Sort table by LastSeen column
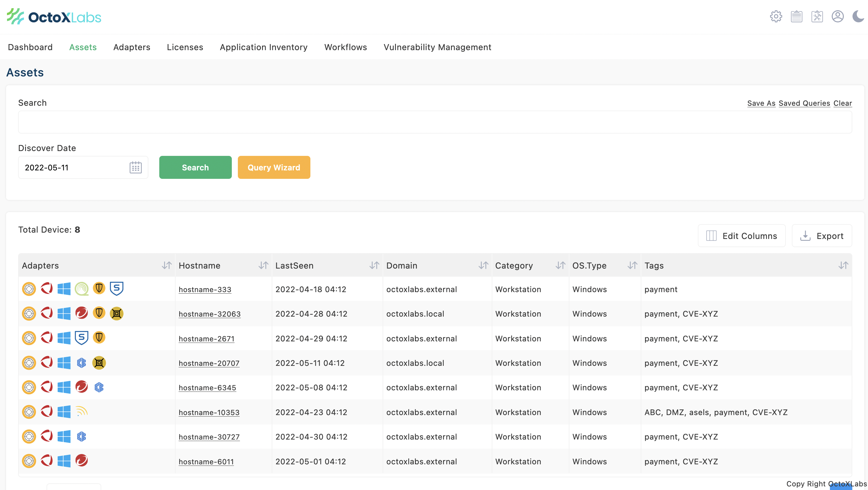The width and height of the screenshot is (868, 490). pyautogui.click(x=374, y=265)
